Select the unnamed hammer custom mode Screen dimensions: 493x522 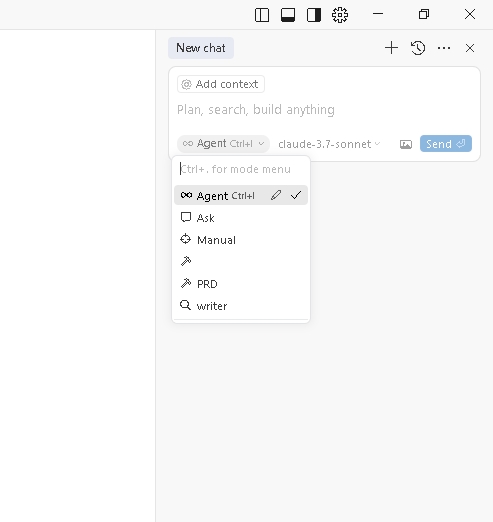(x=241, y=261)
